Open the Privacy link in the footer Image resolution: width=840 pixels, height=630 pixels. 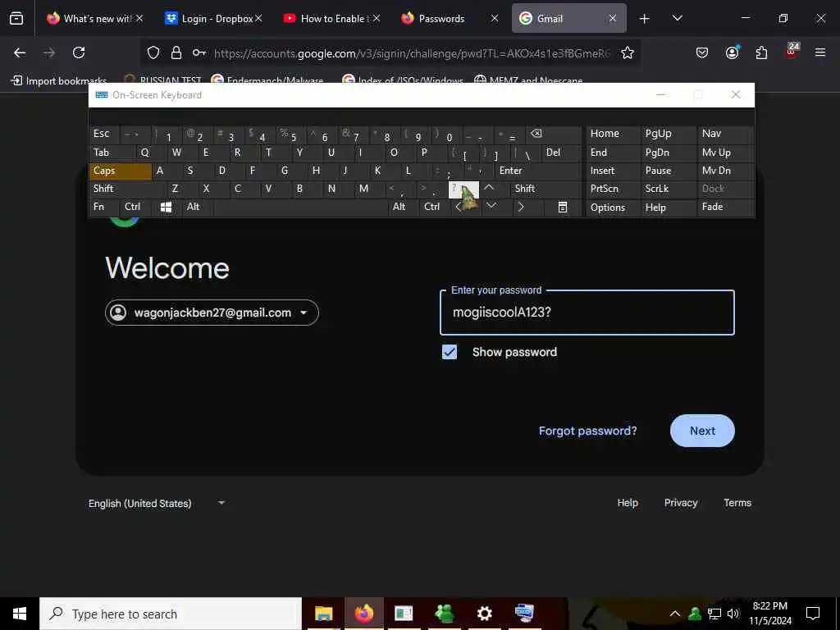click(x=680, y=503)
